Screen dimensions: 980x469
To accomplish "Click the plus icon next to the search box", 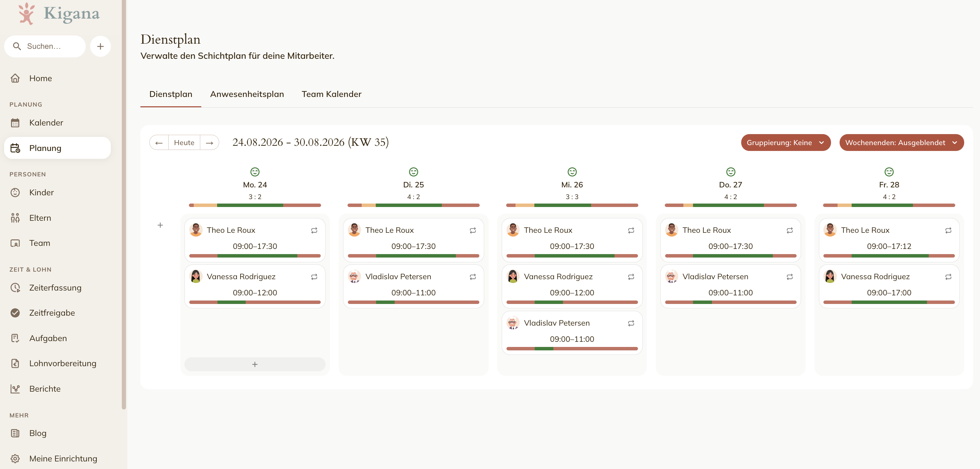I will tap(100, 46).
